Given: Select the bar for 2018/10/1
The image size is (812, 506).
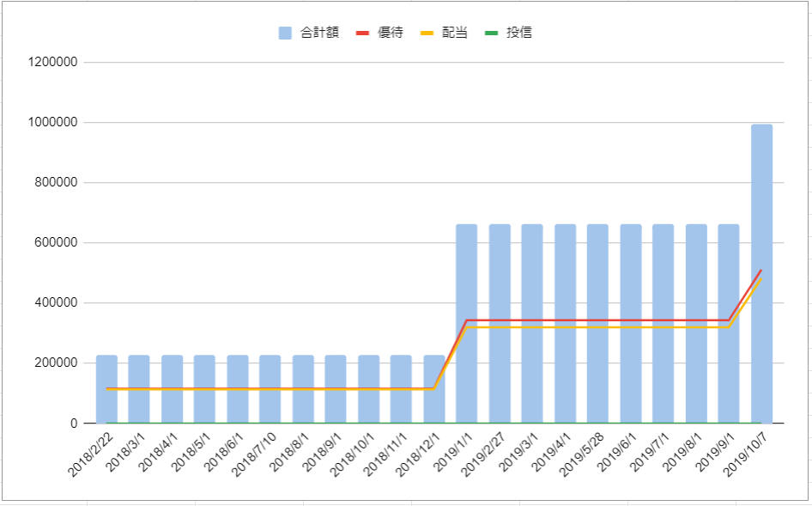Looking at the screenshot, I should pyautogui.click(x=369, y=389).
